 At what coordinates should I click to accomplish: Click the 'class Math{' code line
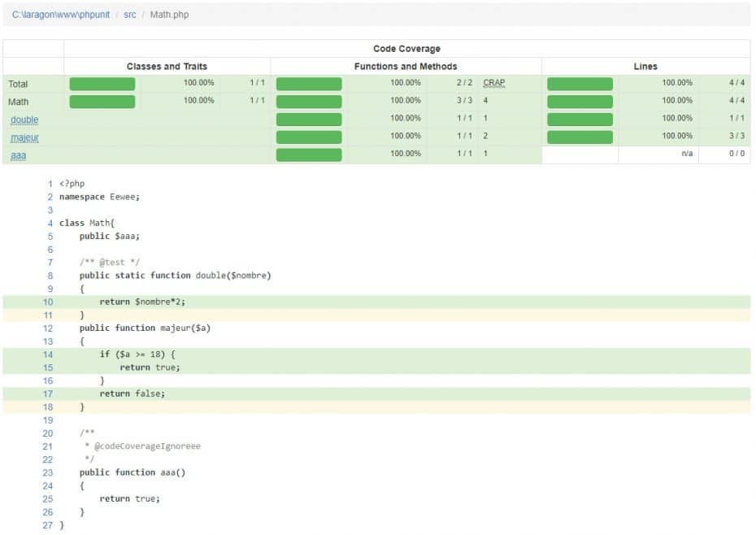(87, 223)
